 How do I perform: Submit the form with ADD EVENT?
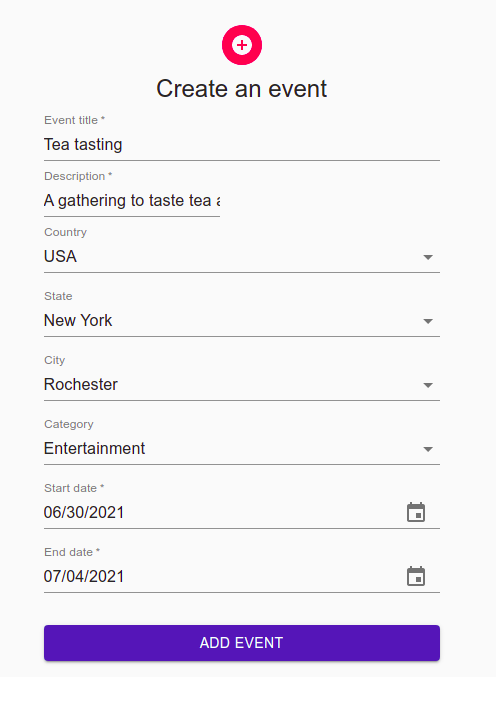242,643
